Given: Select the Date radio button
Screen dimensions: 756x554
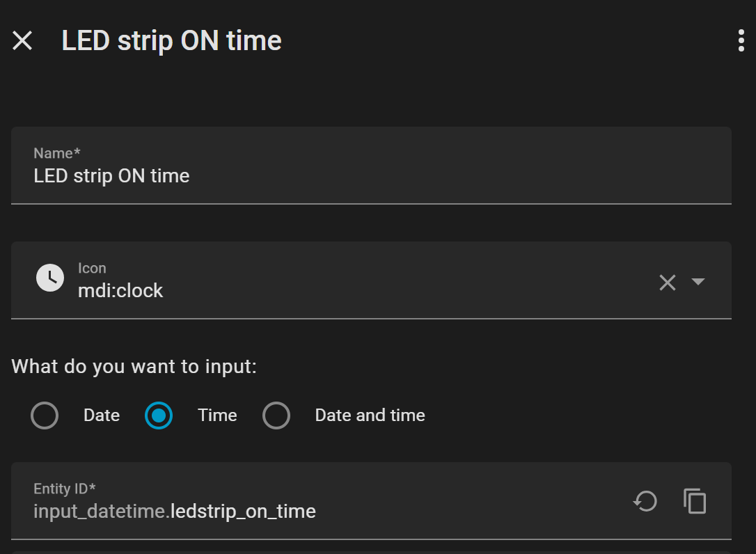Looking at the screenshot, I should tap(45, 415).
